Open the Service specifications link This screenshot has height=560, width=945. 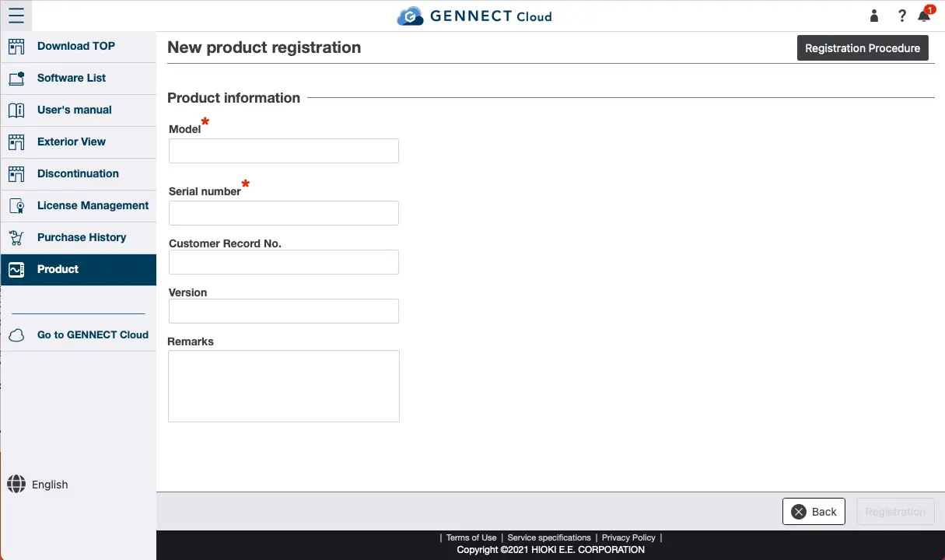click(549, 537)
